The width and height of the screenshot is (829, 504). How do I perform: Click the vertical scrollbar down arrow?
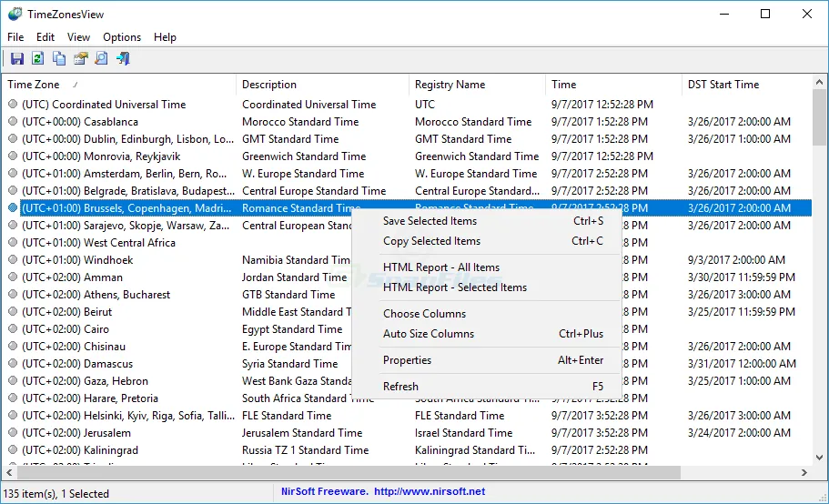(819, 458)
